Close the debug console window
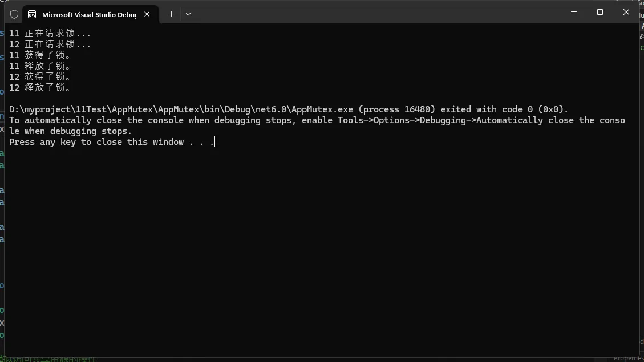 coord(626,12)
